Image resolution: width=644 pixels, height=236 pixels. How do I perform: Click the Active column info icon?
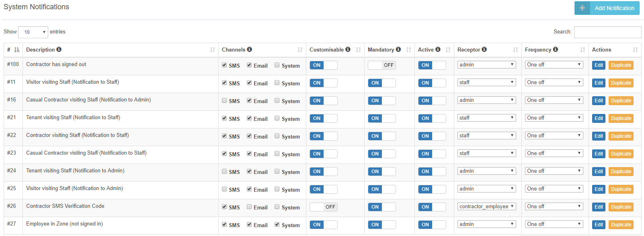[x=438, y=50]
